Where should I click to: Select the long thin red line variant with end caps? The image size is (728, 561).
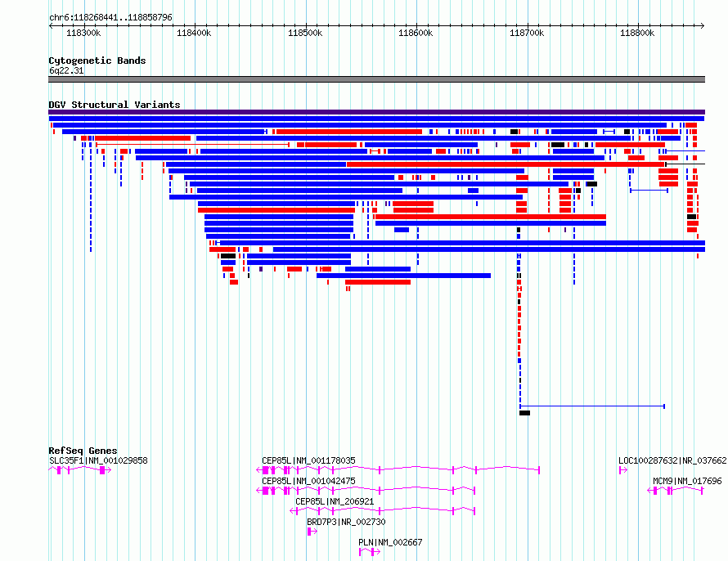tap(193, 145)
